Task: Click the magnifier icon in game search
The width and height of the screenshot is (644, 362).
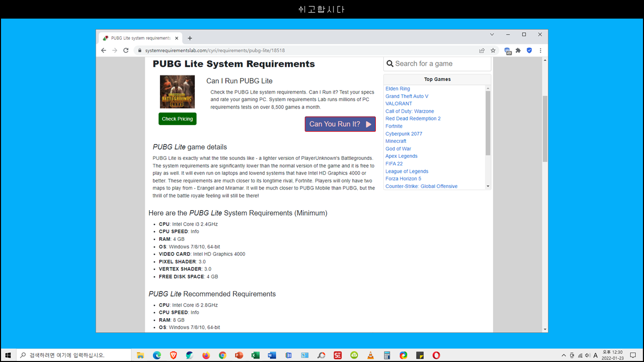Action: coord(390,64)
